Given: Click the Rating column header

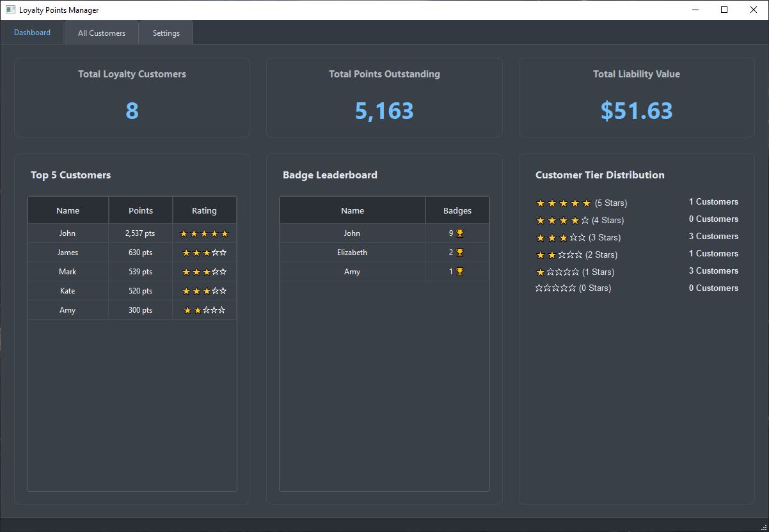Looking at the screenshot, I should click(204, 210).
